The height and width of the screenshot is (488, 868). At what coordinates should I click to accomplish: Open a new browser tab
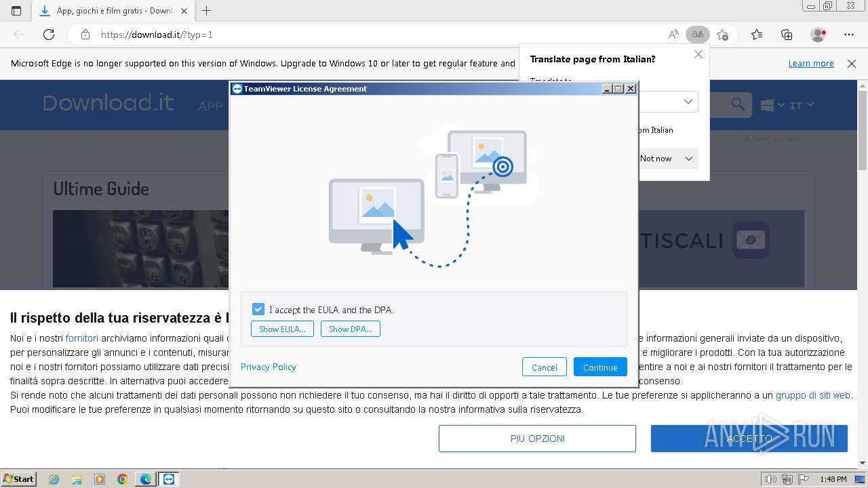[x=207, y=11]
